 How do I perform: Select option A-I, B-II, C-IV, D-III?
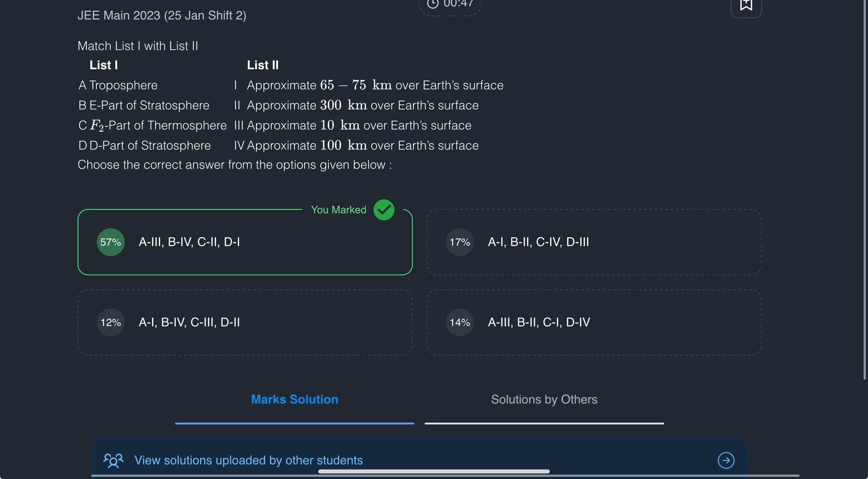pyautogui.click(x=538, y=242)
